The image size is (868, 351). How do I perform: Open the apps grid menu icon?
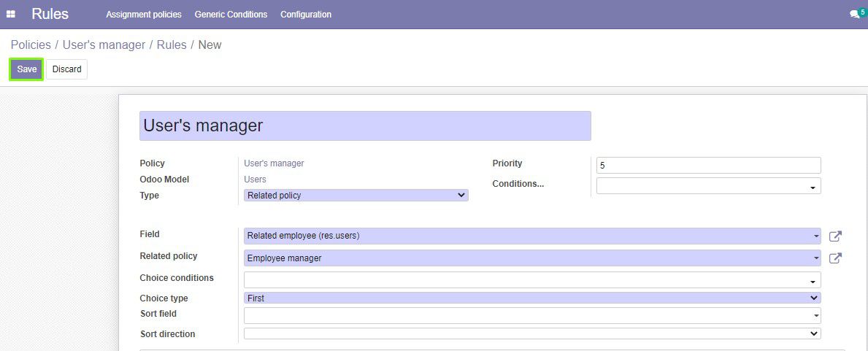tap(11, 15)
